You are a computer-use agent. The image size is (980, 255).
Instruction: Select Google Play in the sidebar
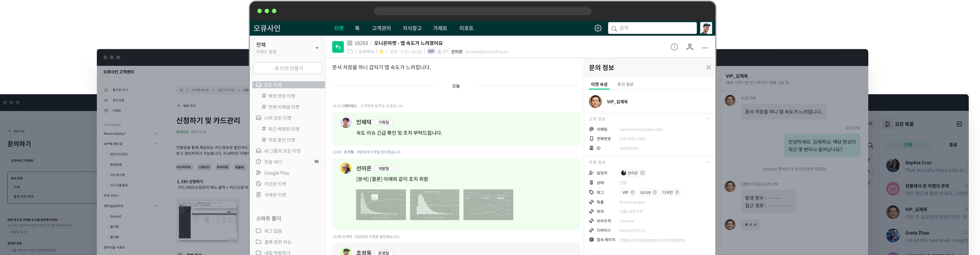(277, 173)
